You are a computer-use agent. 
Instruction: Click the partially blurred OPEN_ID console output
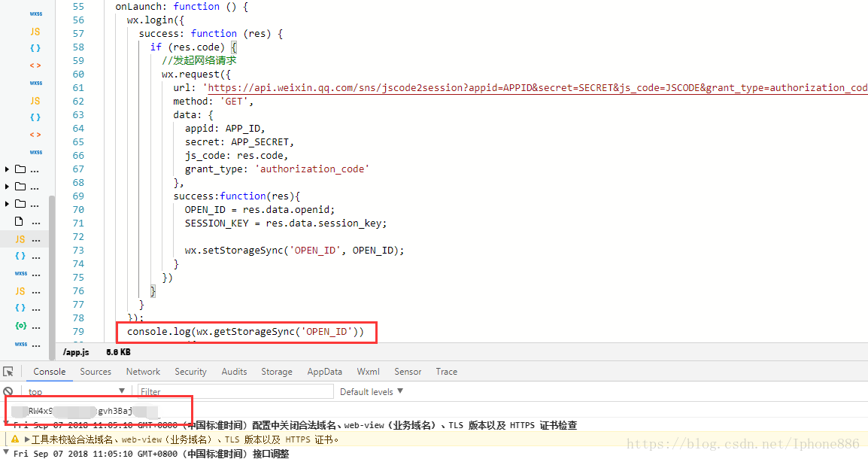(x=85, y=411)
